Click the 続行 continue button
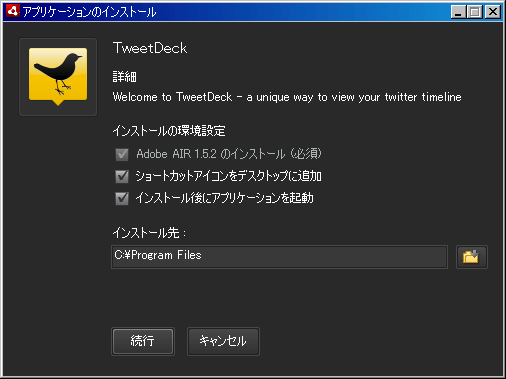 (x=143, y=341)
